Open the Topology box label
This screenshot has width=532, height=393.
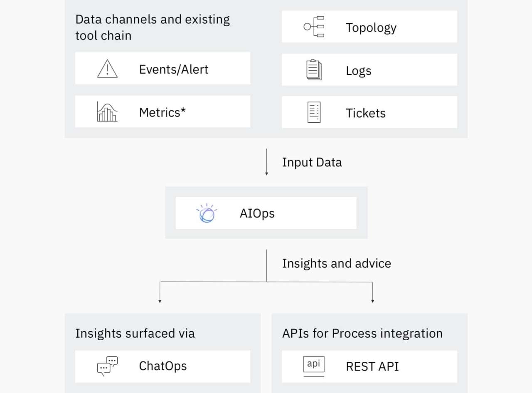pyautogui.click(x=371, y=27)
